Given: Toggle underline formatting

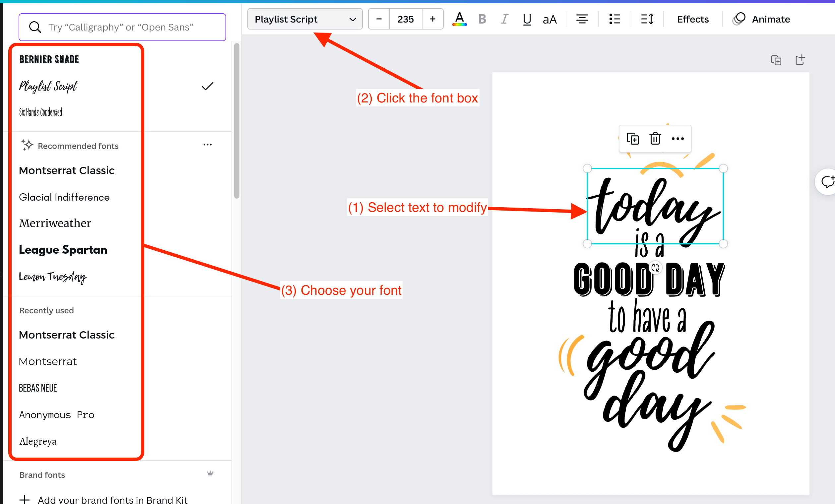Looking at the screenshot, I should (x=527, y=20).
